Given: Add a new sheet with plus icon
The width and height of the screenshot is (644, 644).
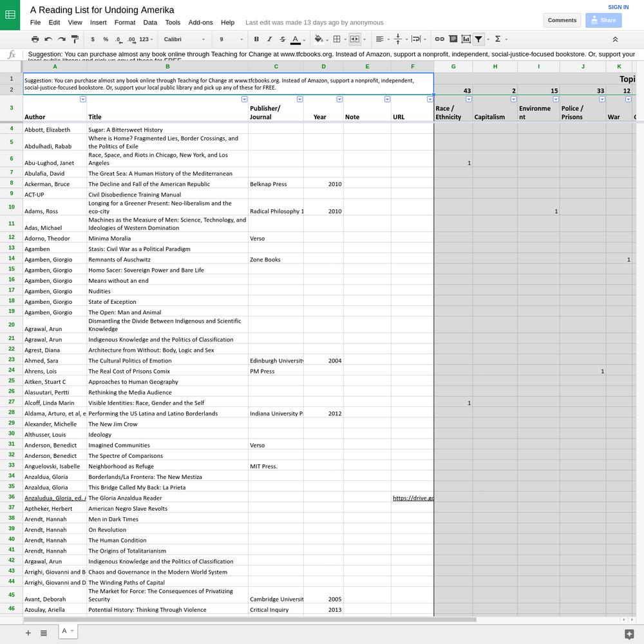Looking at the screenshot, I should [28, 633].
